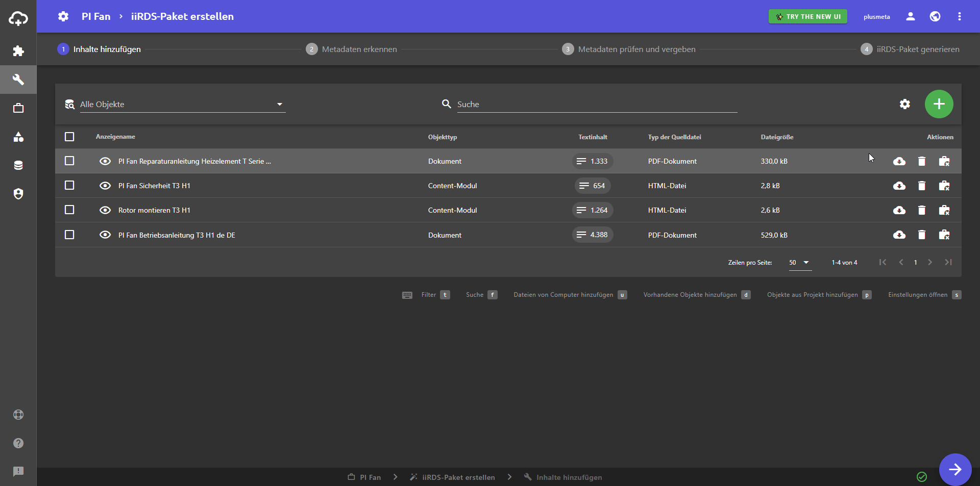Open the database sidebar icon
The width and height of the screenshot is (980, 486).
click(18, 165)
